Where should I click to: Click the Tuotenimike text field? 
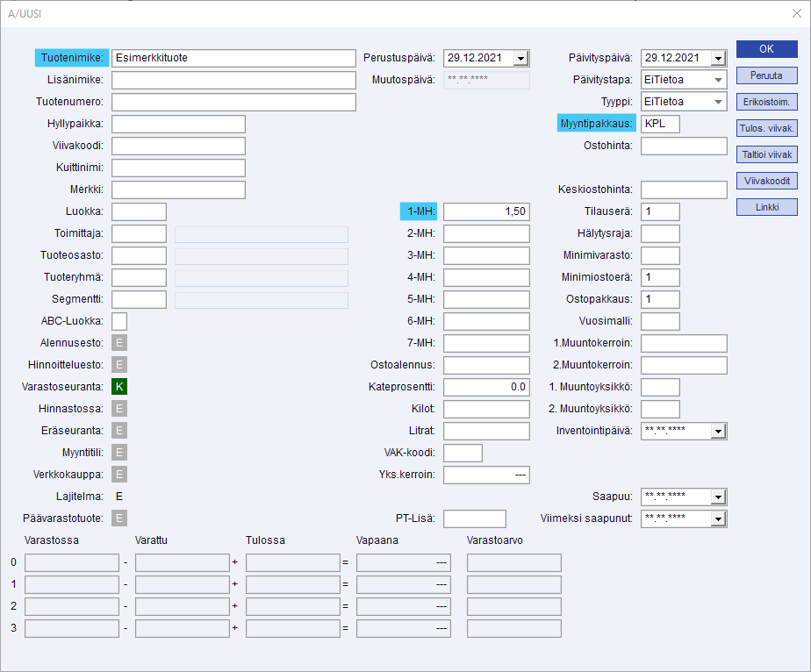point(233,58)
